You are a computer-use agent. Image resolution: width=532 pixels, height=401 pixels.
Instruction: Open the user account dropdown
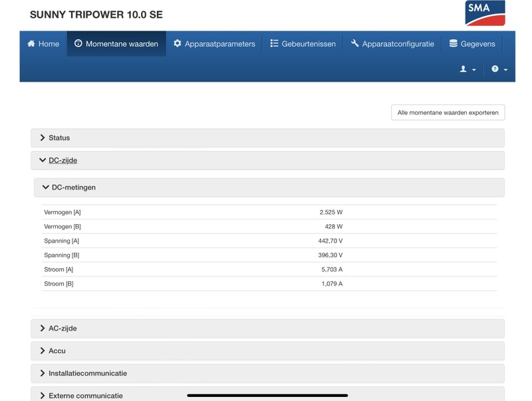coord(467,69)
